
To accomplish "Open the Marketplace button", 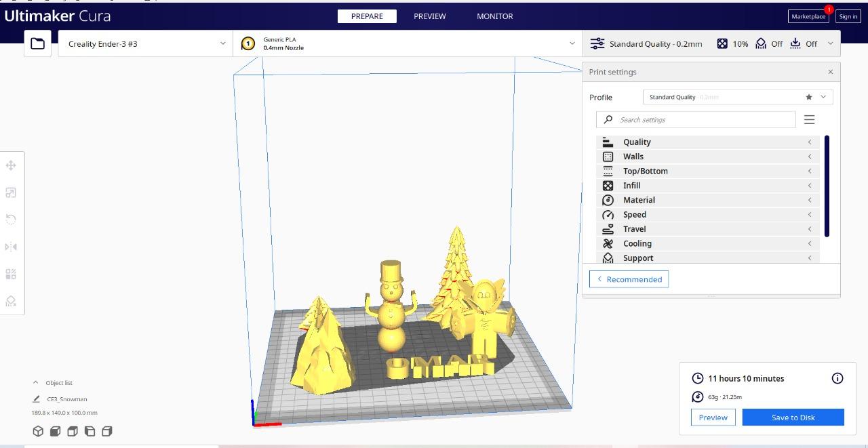I will point(808,16).
